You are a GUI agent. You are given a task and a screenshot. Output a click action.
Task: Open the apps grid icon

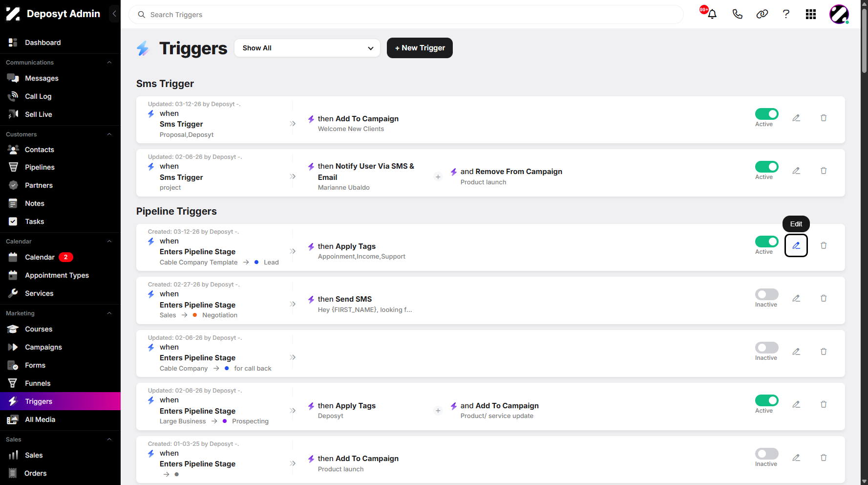tap(811, 14)
